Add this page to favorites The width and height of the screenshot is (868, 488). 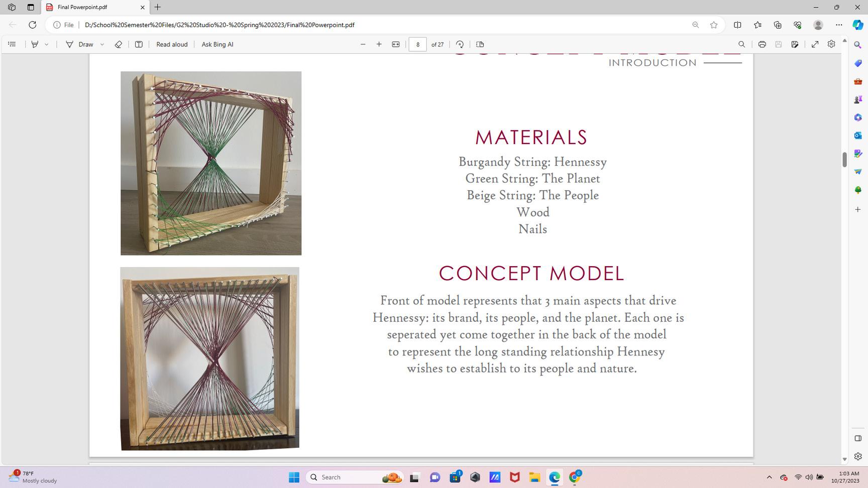tap(714, 25)
